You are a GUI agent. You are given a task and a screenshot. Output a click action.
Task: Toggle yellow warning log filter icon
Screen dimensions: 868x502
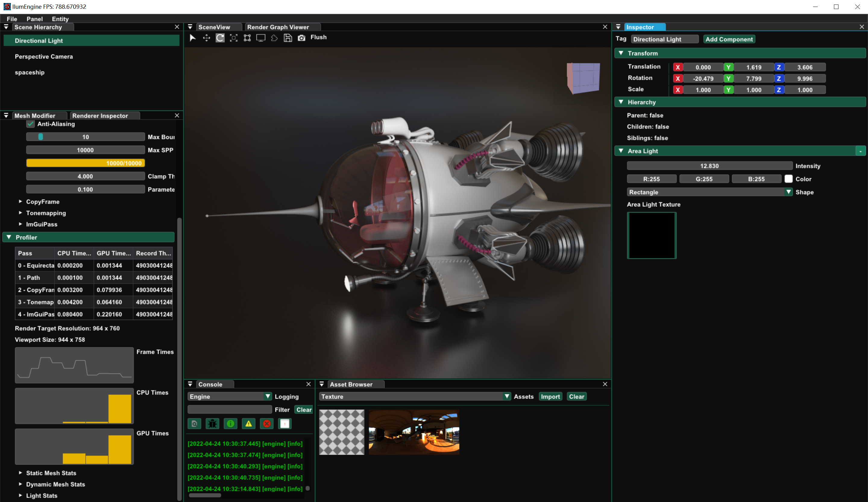[248, 423]
